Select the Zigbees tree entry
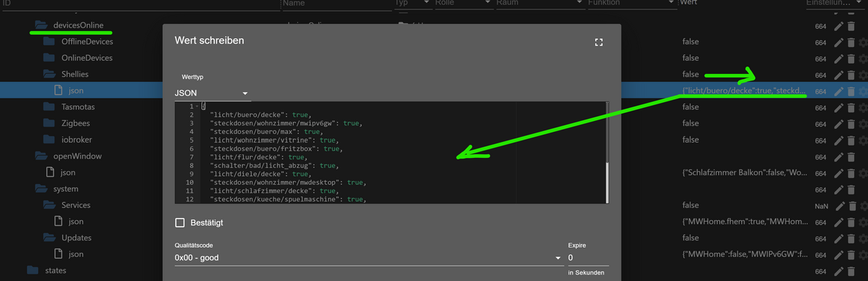Viewport: 868px width, 281px height. tap(76, 123)
